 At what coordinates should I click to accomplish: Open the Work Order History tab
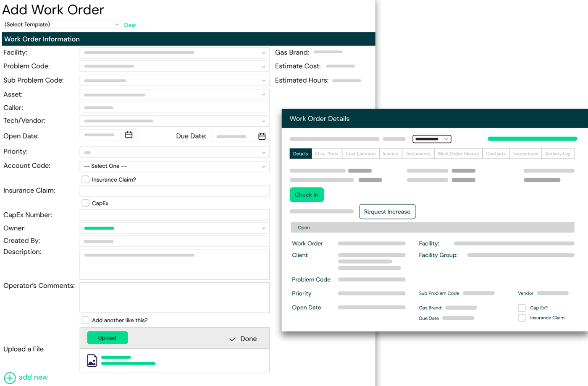pos(458,154)
